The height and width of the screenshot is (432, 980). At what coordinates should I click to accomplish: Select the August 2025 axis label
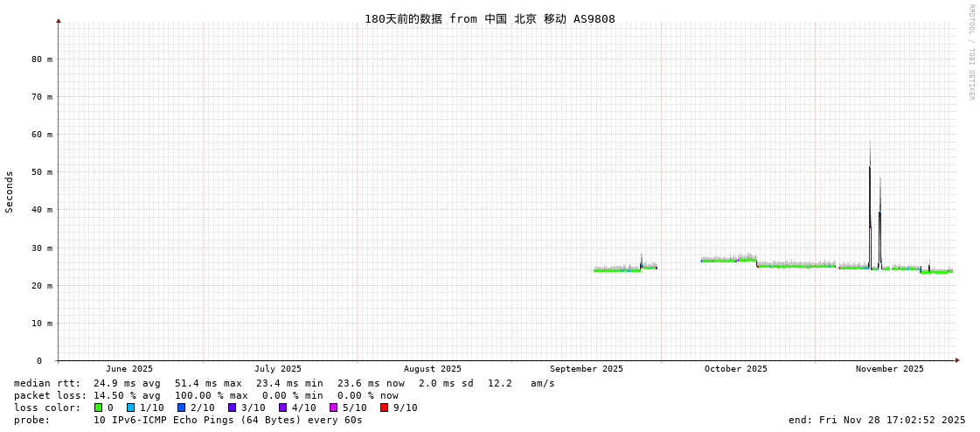coord(432,369)
